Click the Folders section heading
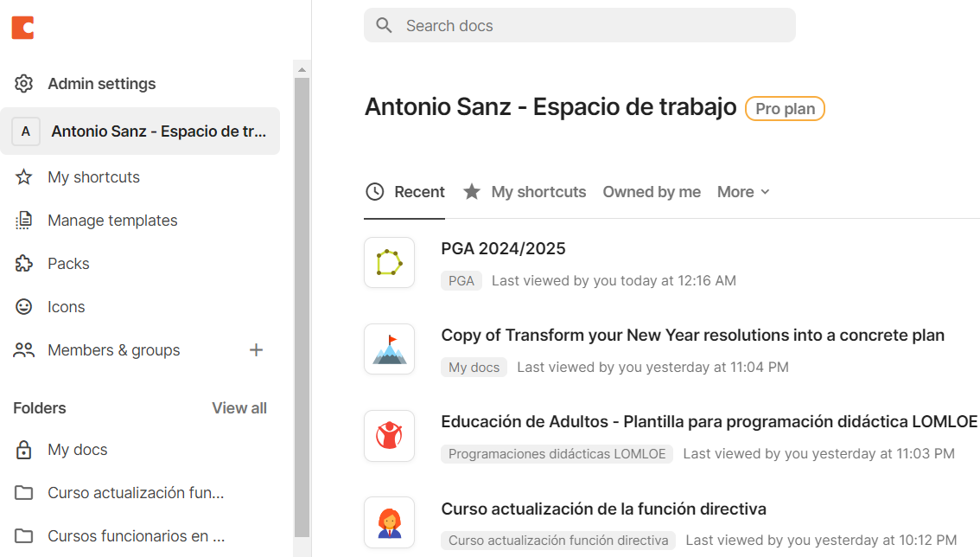The height and width of the screenshot is (557, 980). (40, 408)
